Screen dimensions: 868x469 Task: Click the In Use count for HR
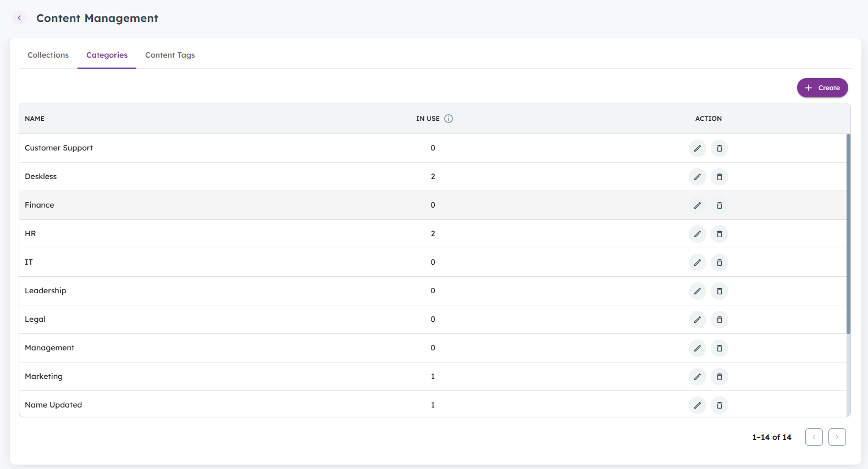pos(433,233)
